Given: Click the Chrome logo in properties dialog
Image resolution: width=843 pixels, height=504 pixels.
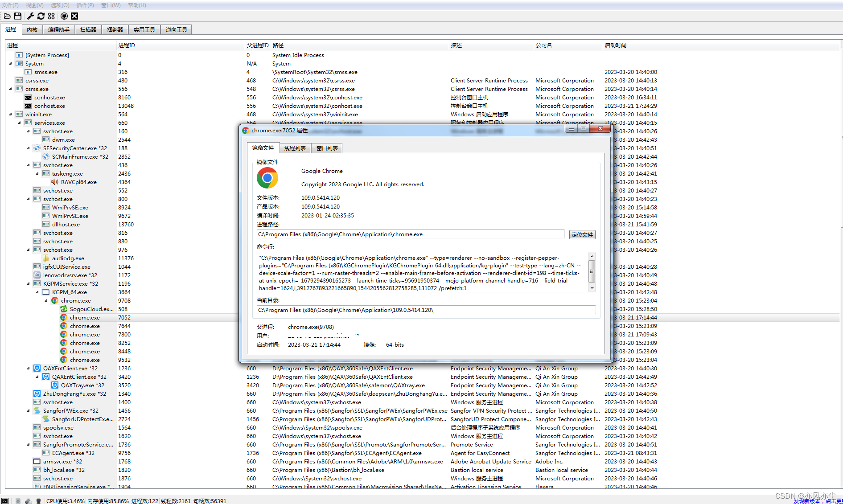Looking at the screenshot, I should point(267,178).
